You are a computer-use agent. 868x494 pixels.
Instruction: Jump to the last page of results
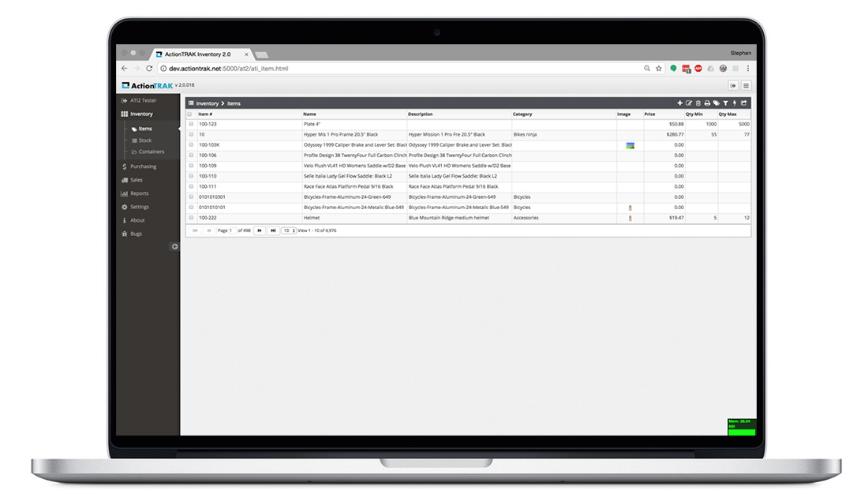click(273, 230)
